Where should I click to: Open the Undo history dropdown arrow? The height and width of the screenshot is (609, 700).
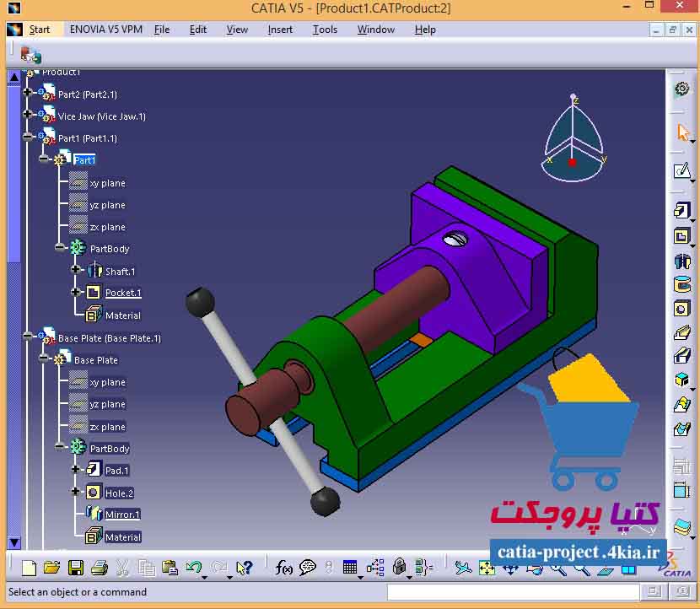[204, 578]
